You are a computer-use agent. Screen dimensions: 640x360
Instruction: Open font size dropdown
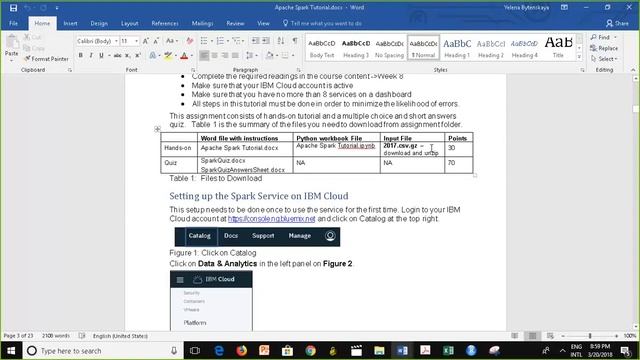[136, 41]
